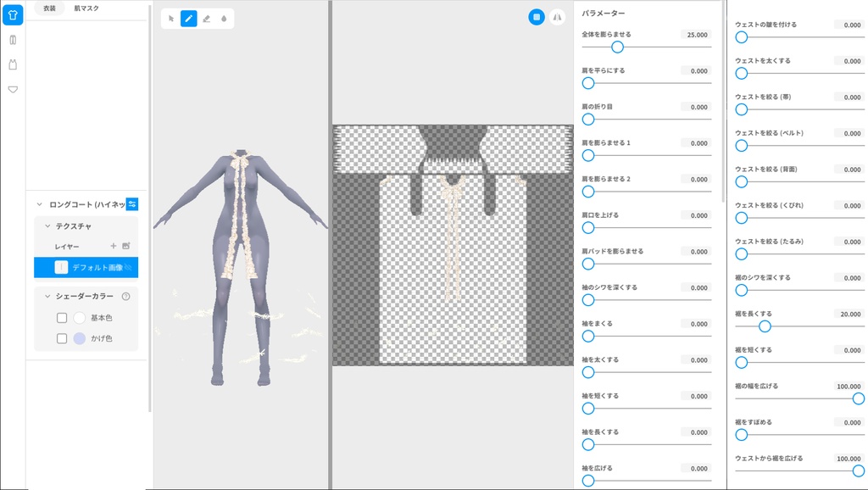This screenshot has height=490, width=868.
Task: Select the eraser tool
Action: (x=207, y=19)
